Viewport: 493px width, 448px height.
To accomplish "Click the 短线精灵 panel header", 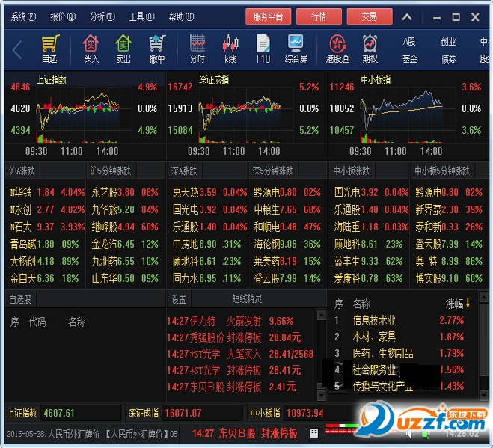I will pos(247,298).
